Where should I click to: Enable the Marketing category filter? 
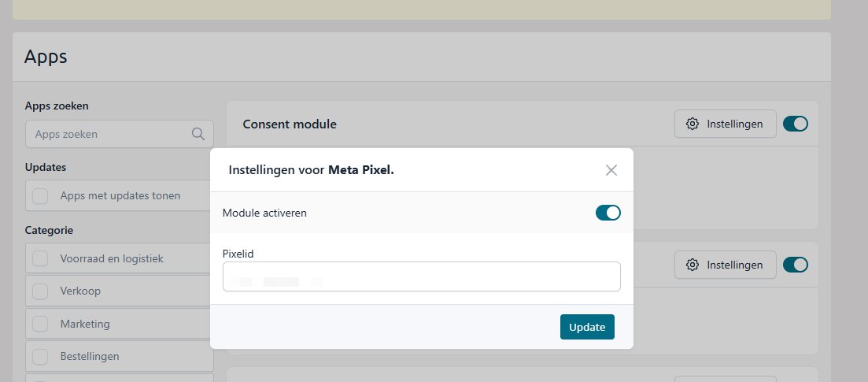tap(40, 324)
